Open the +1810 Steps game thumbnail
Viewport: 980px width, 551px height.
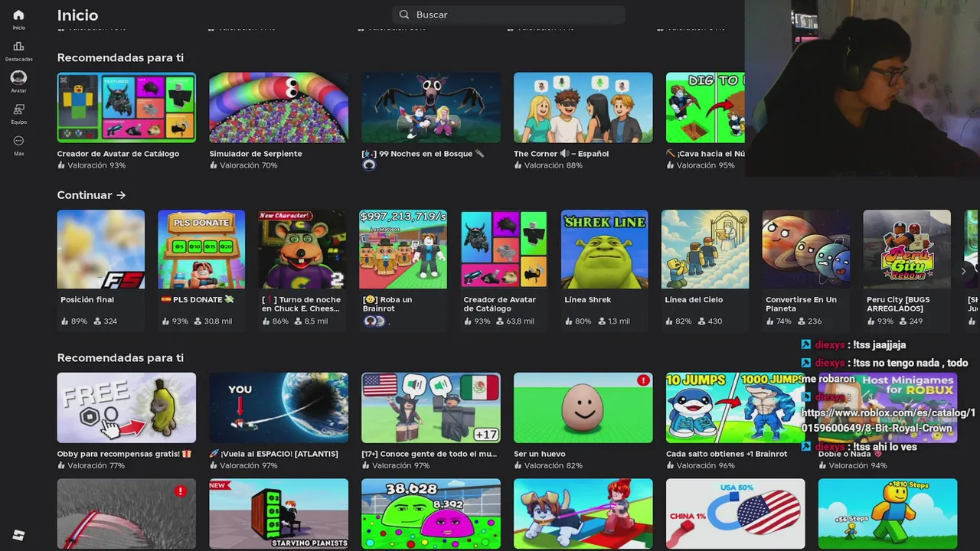887,514
